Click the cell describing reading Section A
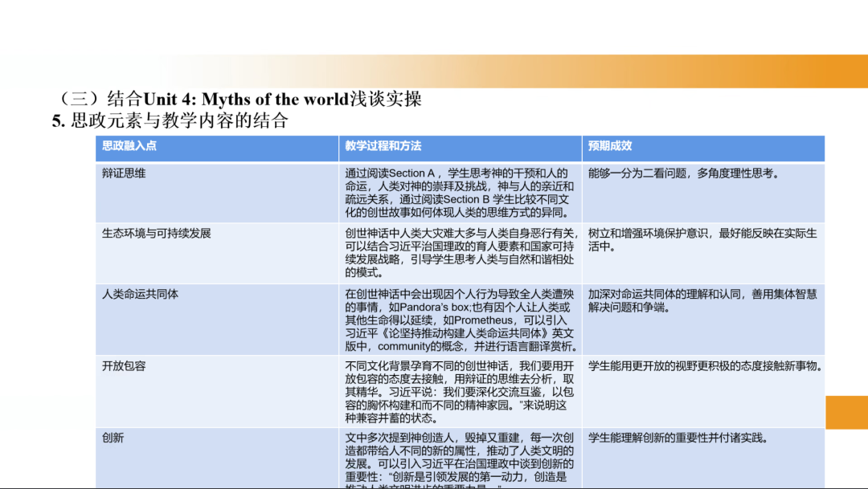Image resolution: width=868 pixels, height=489 pixels. (x=460, y=193)
